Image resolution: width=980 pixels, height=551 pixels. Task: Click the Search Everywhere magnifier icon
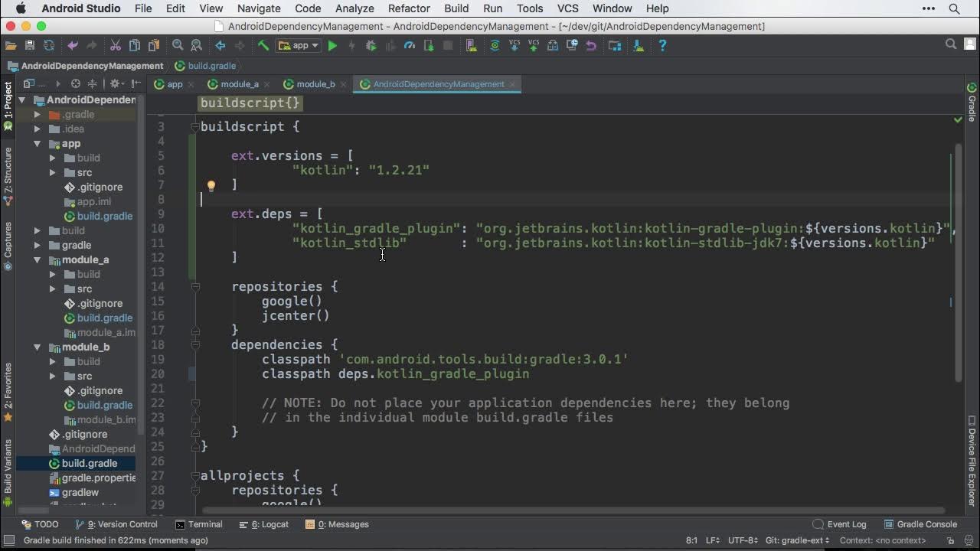click(951, 44)
